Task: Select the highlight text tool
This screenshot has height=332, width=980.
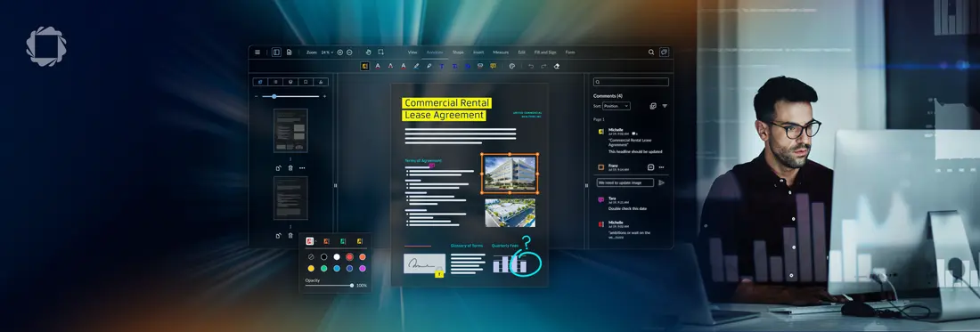Action: 365,66
